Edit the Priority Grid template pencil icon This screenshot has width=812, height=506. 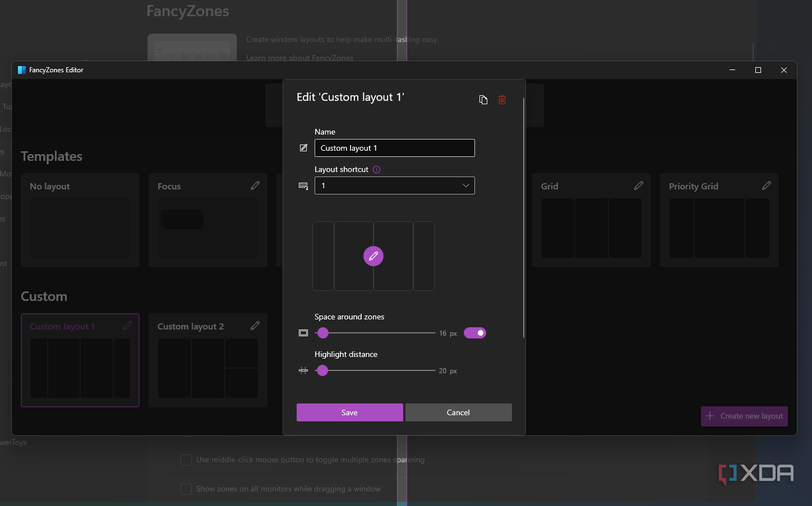(x=767, y=185)
